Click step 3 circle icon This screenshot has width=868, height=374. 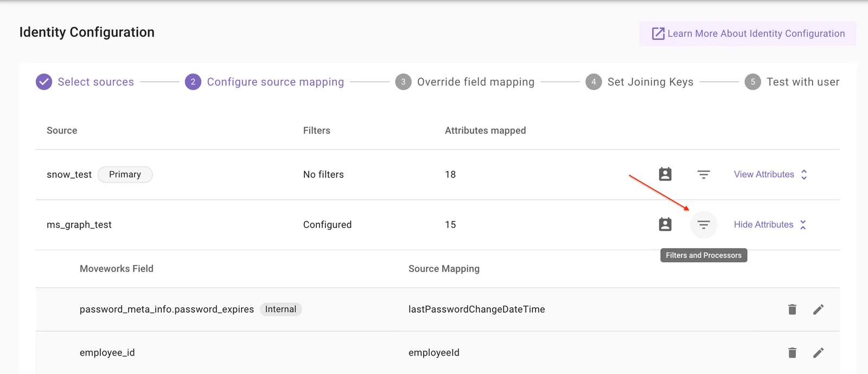pos(403,82)
